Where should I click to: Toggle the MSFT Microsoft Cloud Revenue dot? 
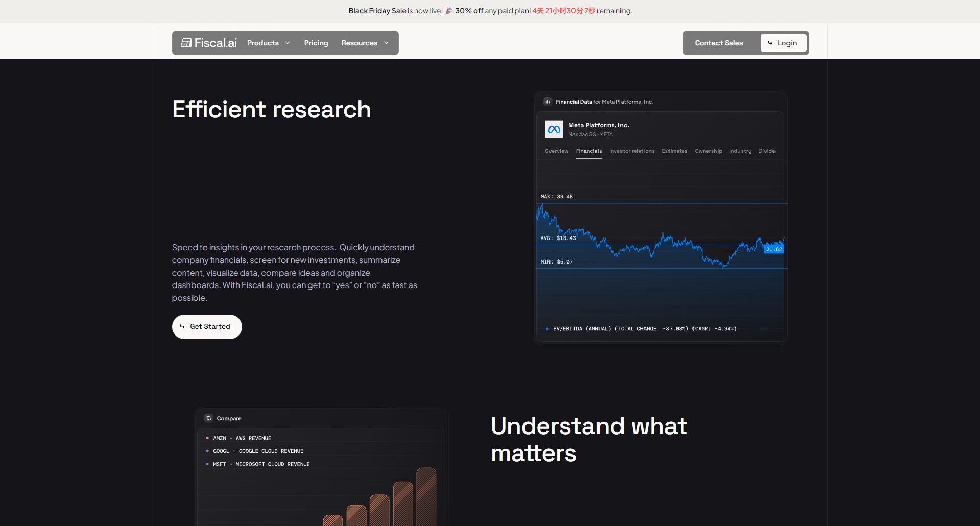(x=207, y=464)
